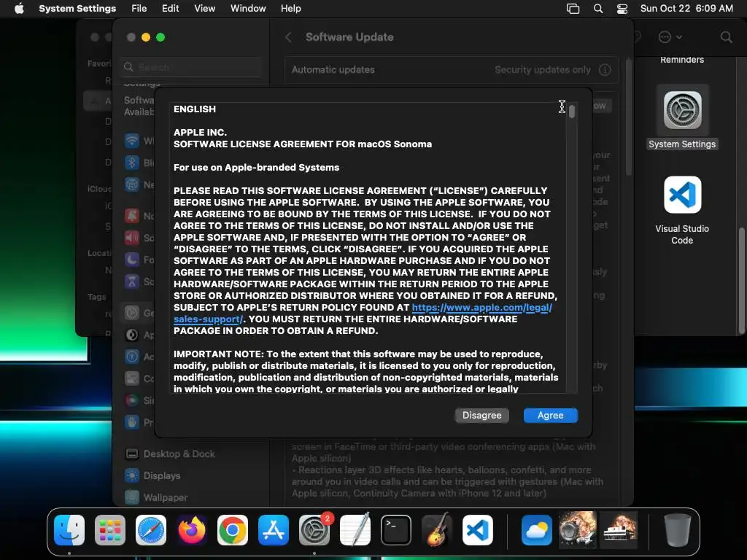Open the Edit menu
This screenshot has height=560, width=747.
[x=170, y=9]
